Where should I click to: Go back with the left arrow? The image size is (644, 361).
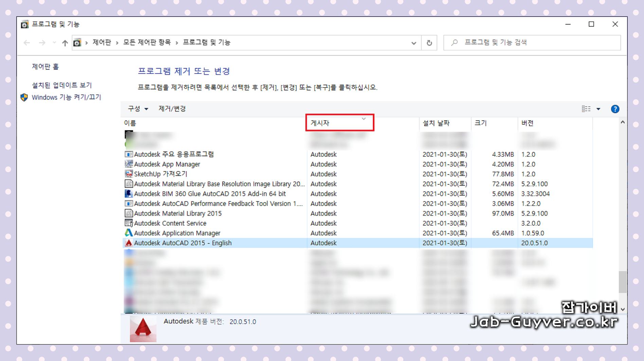(x=27, y=43)
